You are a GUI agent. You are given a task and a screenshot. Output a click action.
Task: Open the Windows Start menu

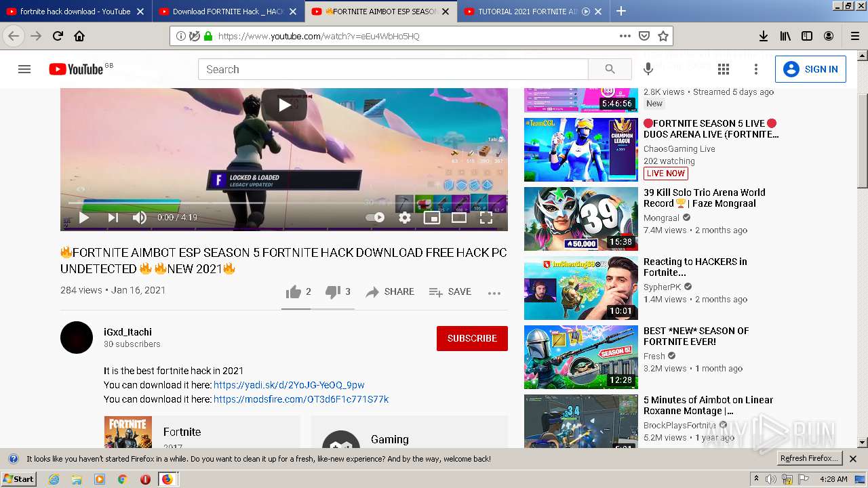pos(18,479)
